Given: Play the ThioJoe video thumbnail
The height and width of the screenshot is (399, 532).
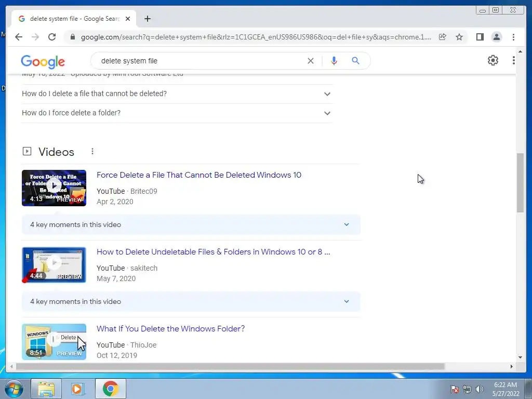Looking at the screenshot, I should (x=54, y=342).
